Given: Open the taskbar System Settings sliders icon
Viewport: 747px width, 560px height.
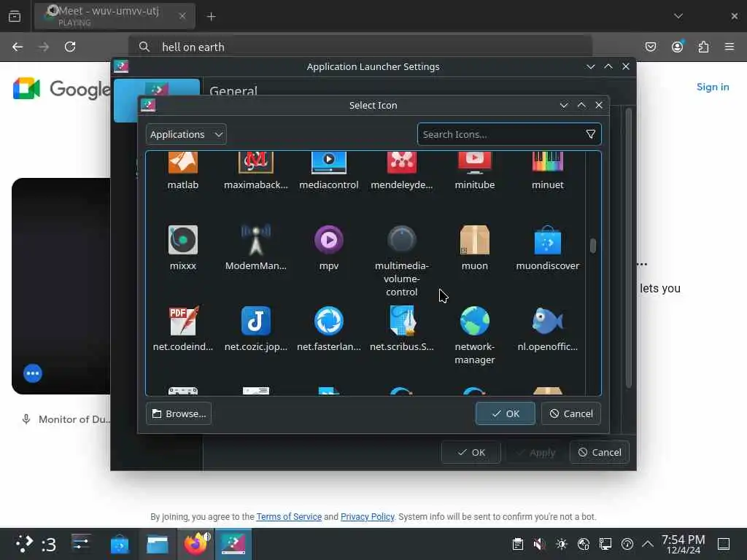Looking at the screenshot, I should [80, 544].
